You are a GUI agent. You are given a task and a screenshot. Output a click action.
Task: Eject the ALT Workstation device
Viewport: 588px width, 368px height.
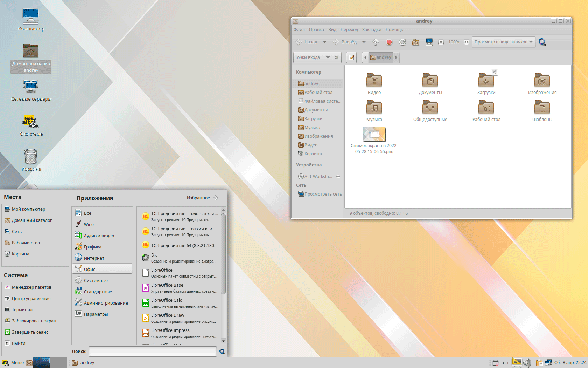(x=338, y=177)
